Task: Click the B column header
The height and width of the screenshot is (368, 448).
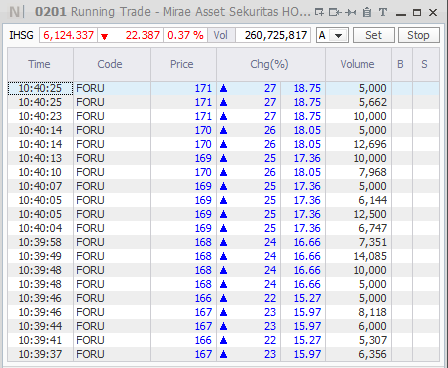Action: pyautogui.click(x=401, y=64)
